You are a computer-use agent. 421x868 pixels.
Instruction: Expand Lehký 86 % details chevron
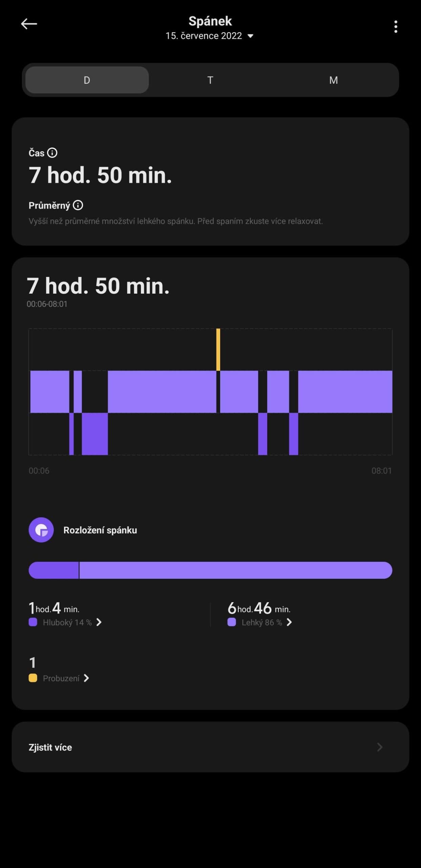click(289, 622)
